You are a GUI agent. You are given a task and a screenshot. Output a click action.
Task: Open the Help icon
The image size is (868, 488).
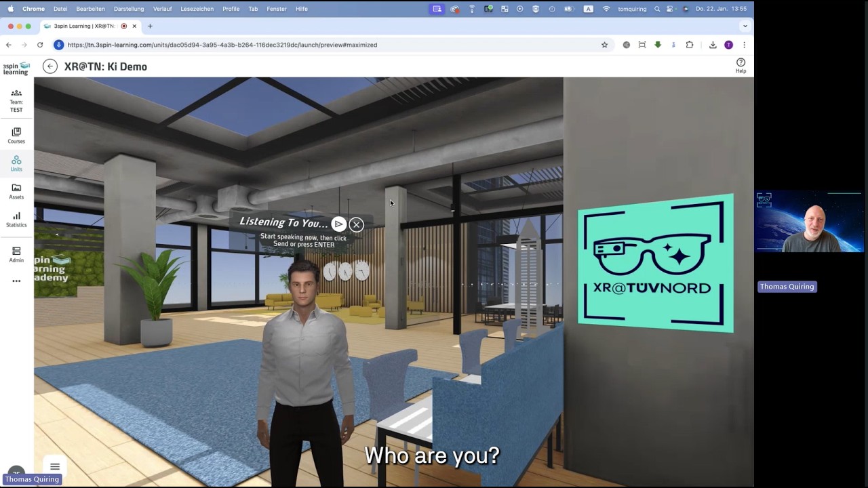tap(741, 65)
